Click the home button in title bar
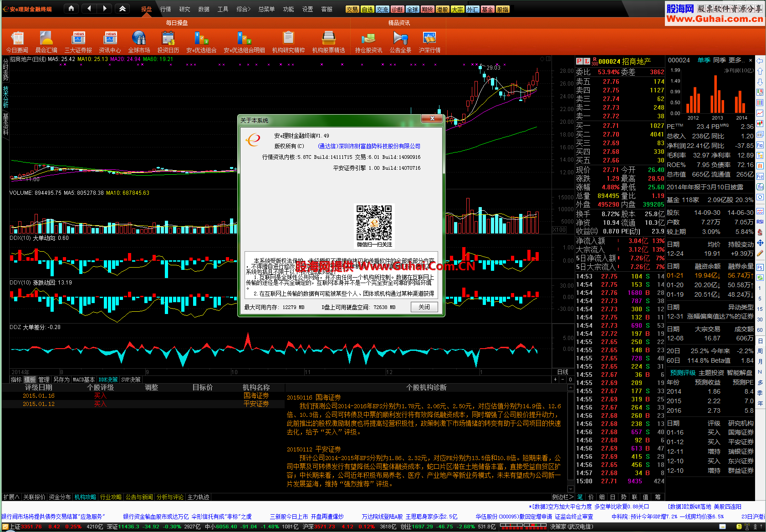Viewport: 766px width, 532px height. click(x=71, y=8)
